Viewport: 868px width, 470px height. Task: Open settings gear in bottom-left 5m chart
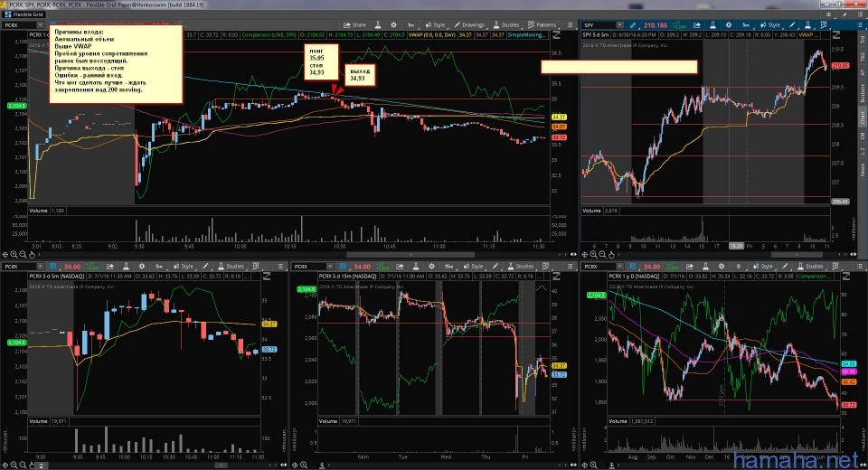(x=142, y=267)
